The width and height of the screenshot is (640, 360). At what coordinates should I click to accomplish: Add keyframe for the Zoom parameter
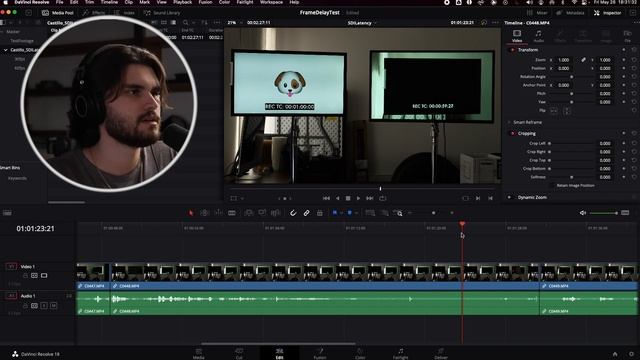[624, 60]
